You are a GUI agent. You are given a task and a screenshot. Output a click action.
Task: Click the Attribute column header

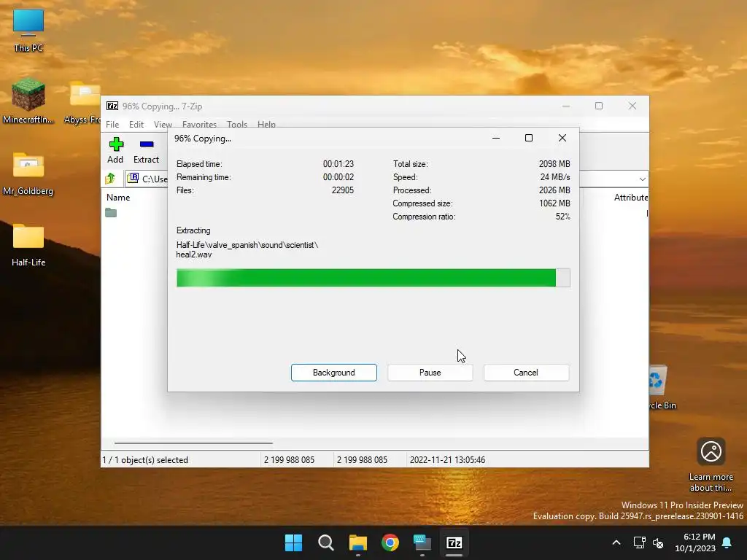click(631, 197)
